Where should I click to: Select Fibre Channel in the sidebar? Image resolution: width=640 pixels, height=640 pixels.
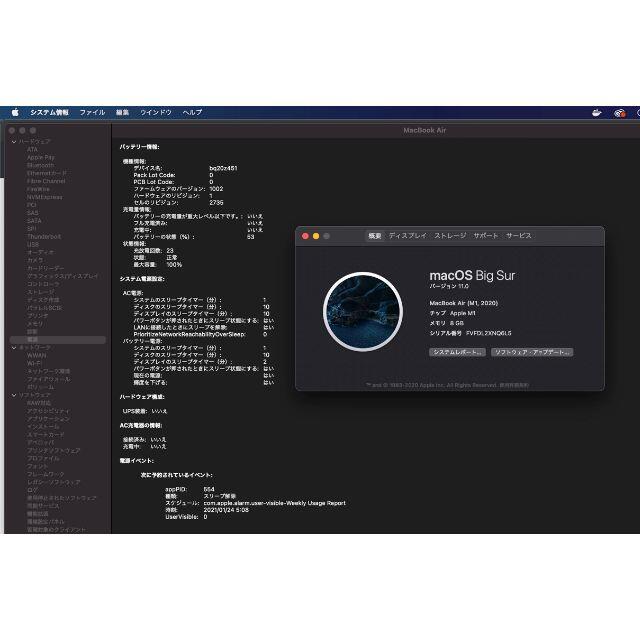[x=46, y=181]
